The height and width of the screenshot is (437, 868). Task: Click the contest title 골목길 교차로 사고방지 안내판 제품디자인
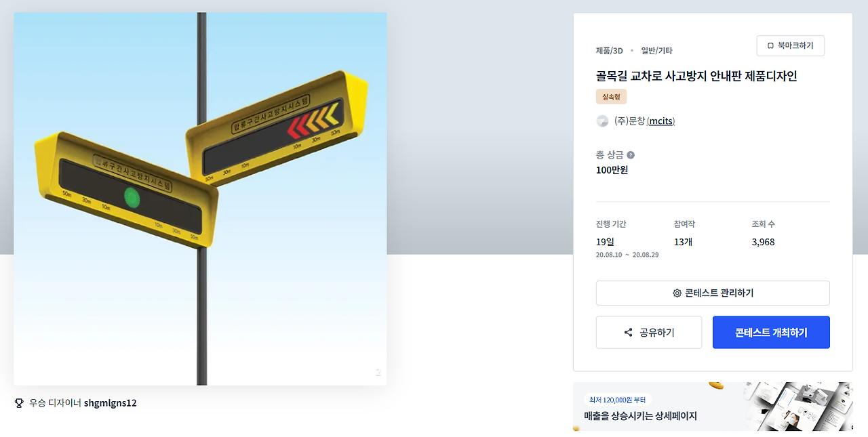point(696,76)
